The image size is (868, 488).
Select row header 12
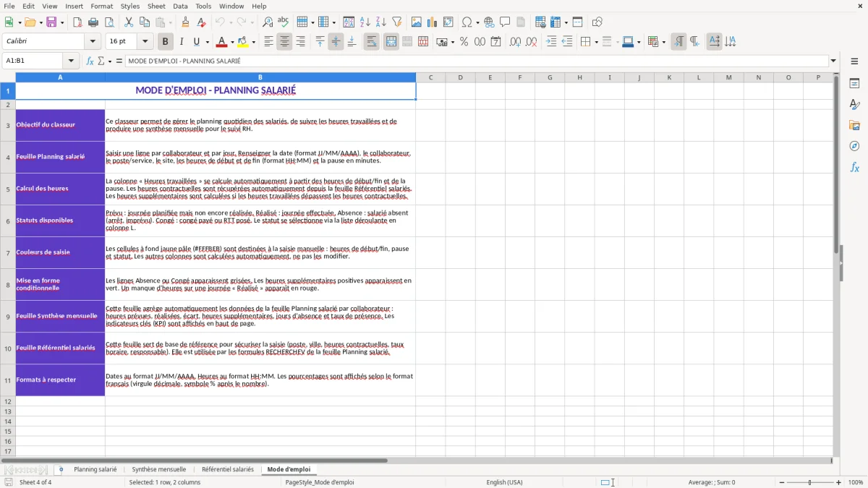pyautogui.click(x=8, y=401)
